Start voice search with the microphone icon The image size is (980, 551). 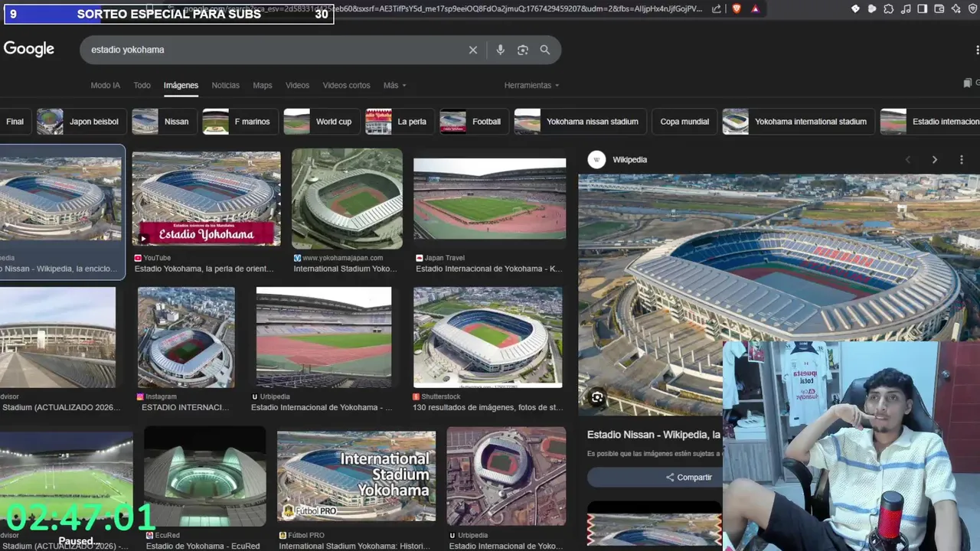pyautogui.click(x=500, y=50)
